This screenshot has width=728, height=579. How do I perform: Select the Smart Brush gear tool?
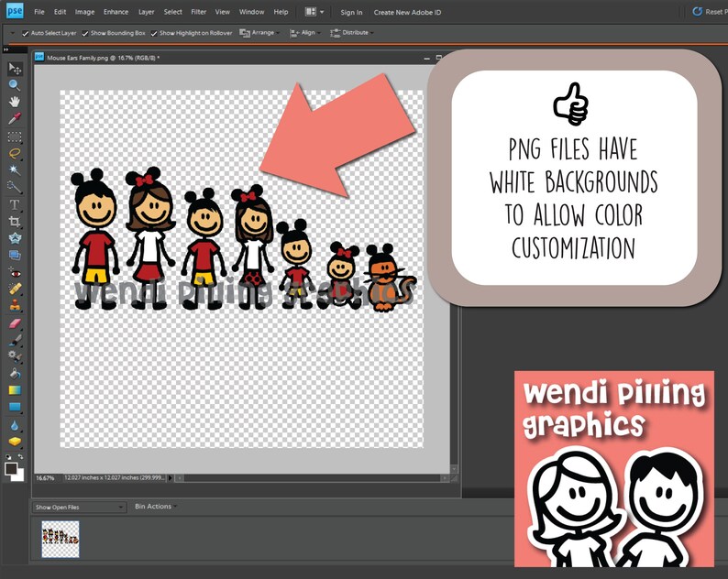point(15,356)
